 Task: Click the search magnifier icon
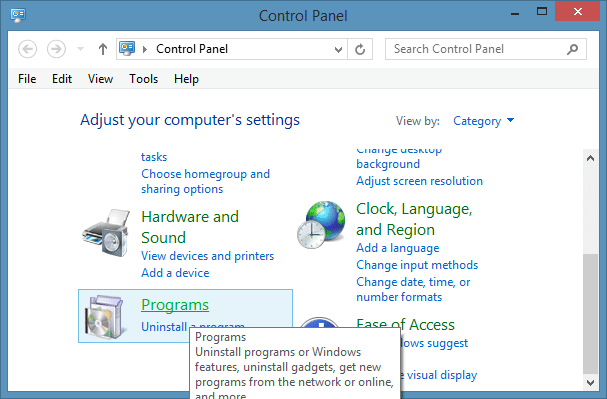pos(573,49)
